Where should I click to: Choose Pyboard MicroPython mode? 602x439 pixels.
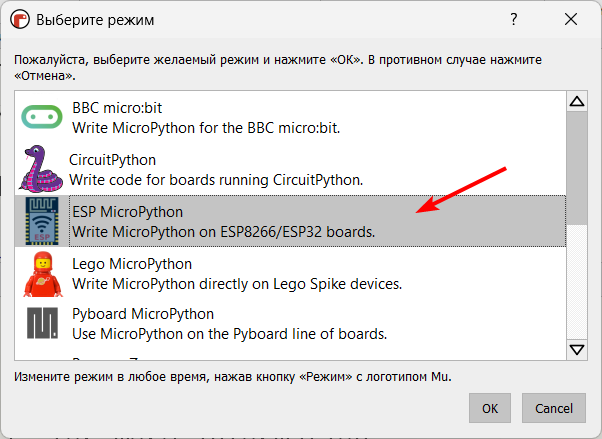(x=290, y=323)
